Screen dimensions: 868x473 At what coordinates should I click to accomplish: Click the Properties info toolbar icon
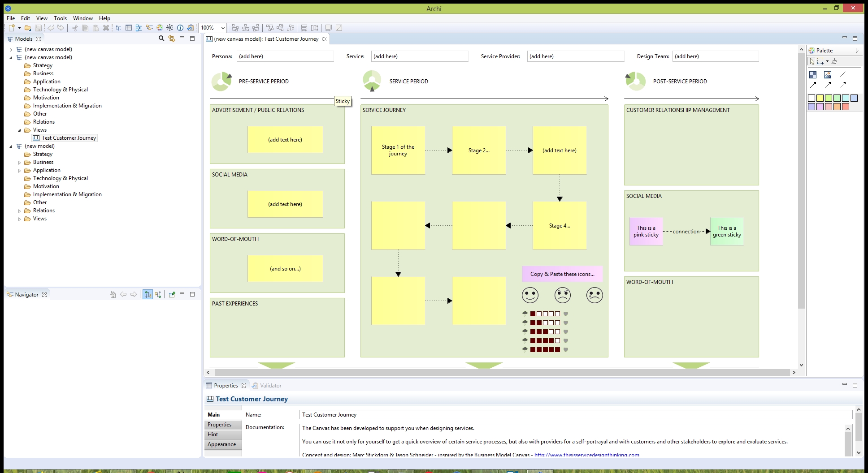pos(180,28)
